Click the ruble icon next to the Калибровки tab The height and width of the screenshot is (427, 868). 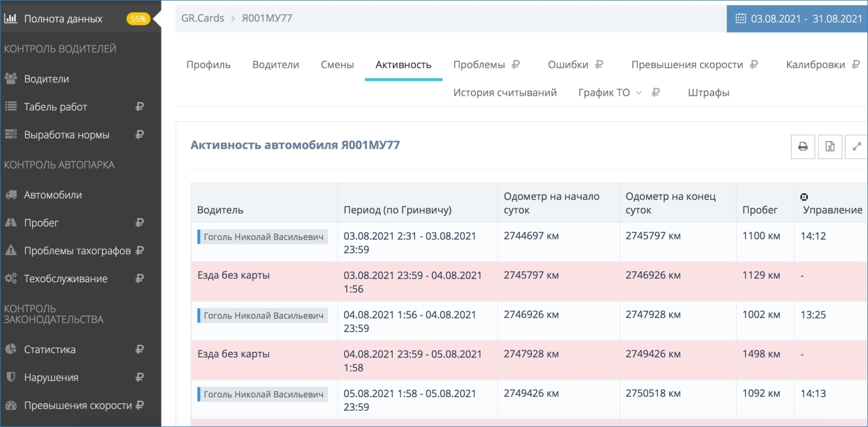pos(856,64)
